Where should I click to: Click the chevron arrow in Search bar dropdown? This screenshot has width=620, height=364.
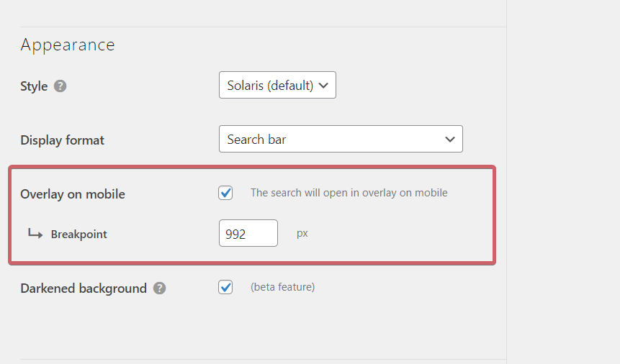coord(449,139)
